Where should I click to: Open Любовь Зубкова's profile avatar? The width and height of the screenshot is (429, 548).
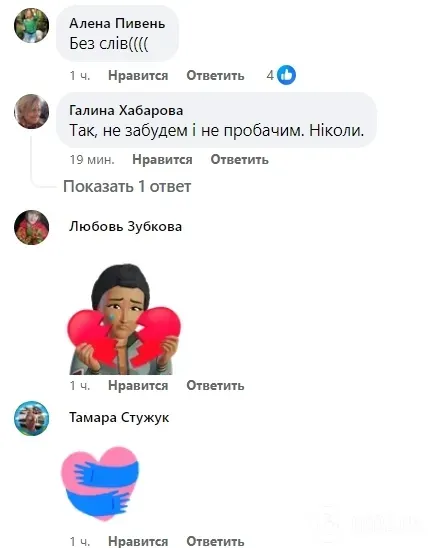(x=31, y=228)
